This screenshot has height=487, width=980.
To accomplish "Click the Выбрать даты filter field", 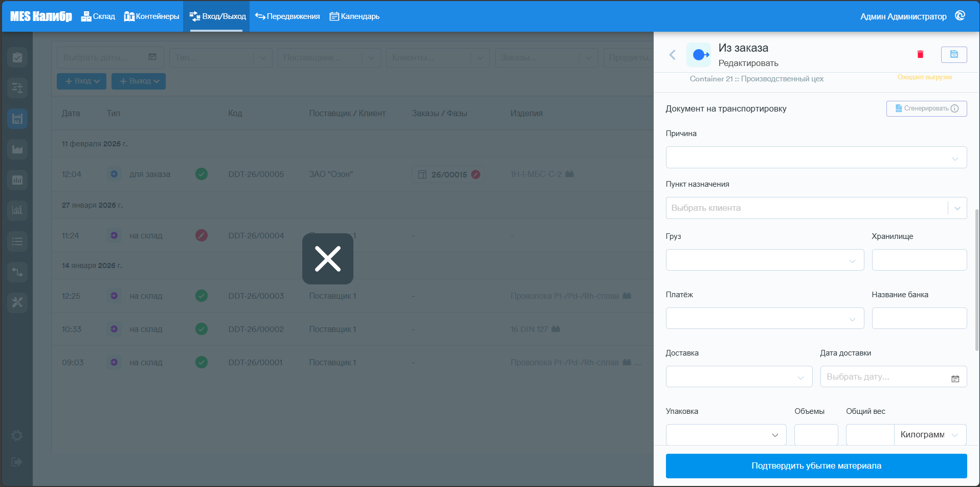I will point(110,58).
